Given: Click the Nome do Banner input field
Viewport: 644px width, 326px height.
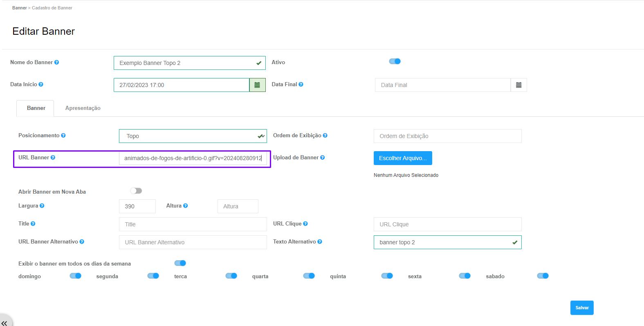Looking at the screenshot, I should tap(190, 63).
